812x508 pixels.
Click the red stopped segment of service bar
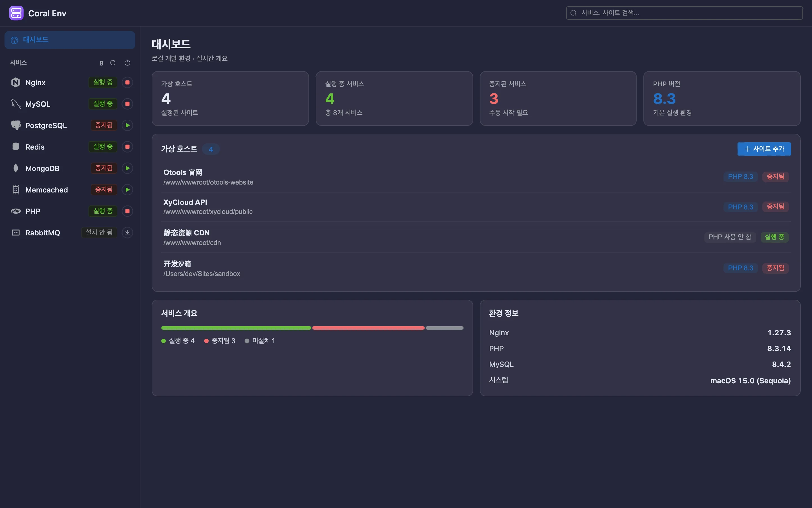369,328
